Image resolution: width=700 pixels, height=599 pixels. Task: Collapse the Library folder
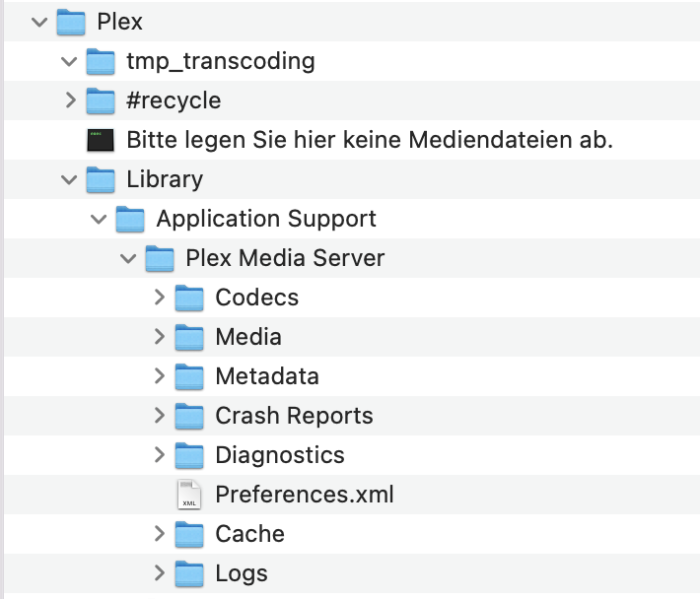click(x=69, y=179)
